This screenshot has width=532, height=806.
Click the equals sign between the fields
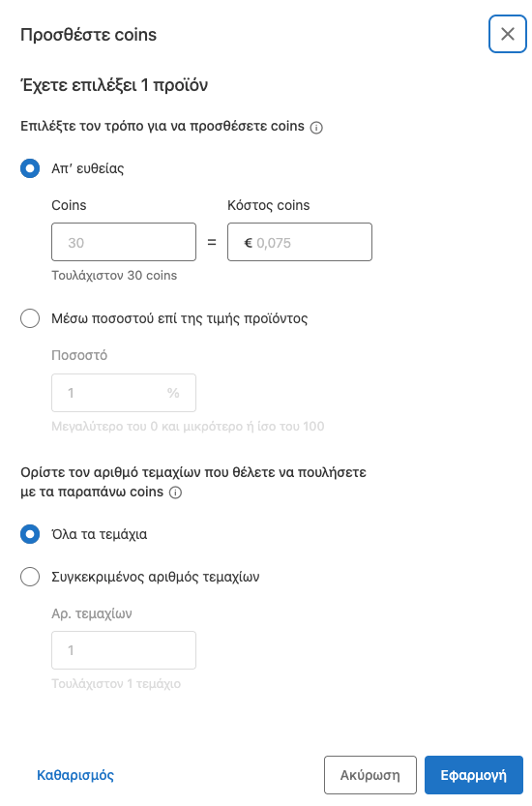click(212, 242)
